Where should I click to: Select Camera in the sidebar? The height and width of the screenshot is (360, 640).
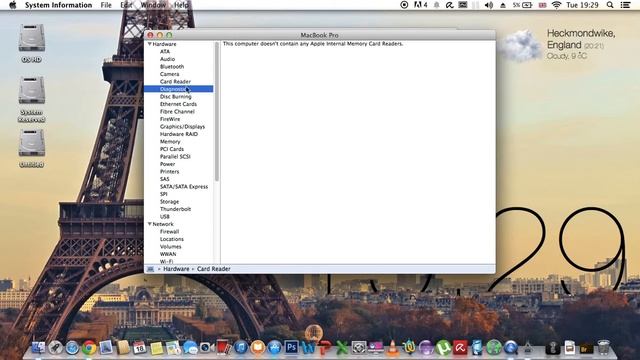(169, 74)
